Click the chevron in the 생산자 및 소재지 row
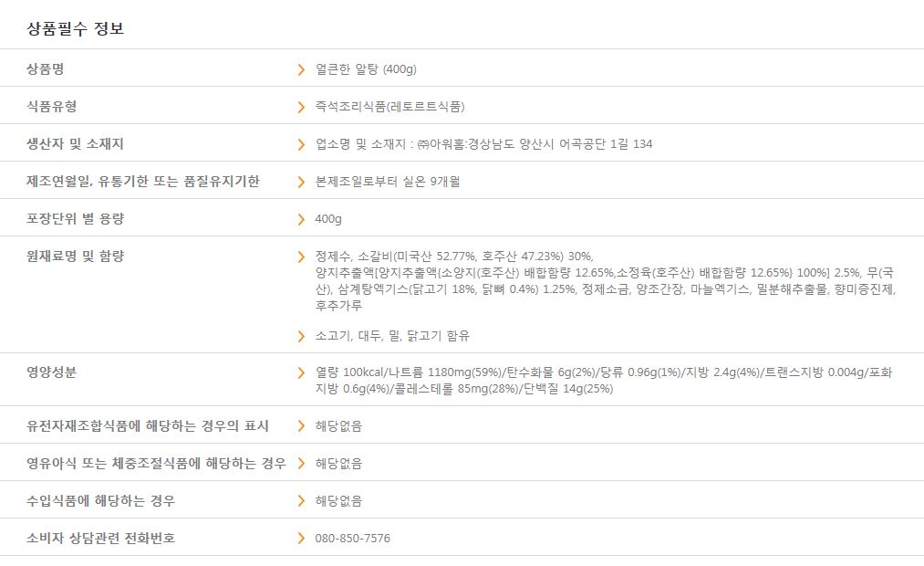 pos(301,144)
